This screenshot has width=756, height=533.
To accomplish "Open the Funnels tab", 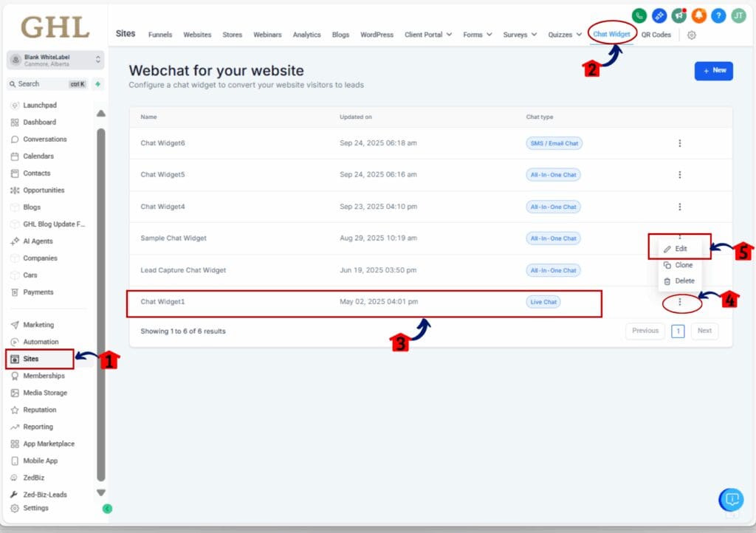I will pos(159,35).
